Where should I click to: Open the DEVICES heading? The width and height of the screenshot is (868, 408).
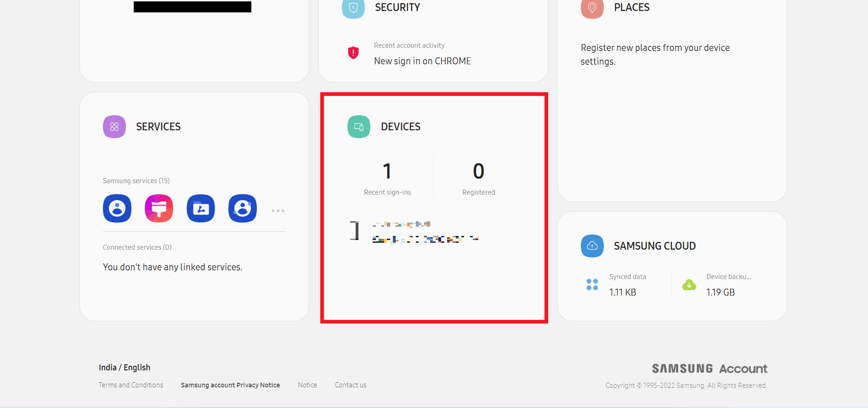point(401,127)
